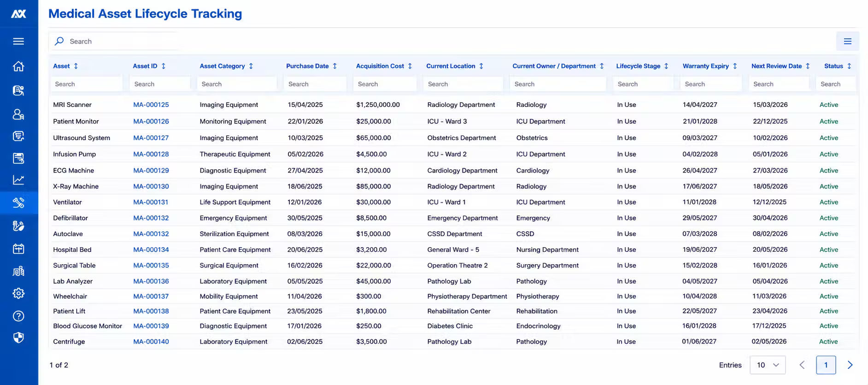Click the hamburger menu icon in sidebar
This screenshot has width=868, height=385.
(x=18, y=41)
